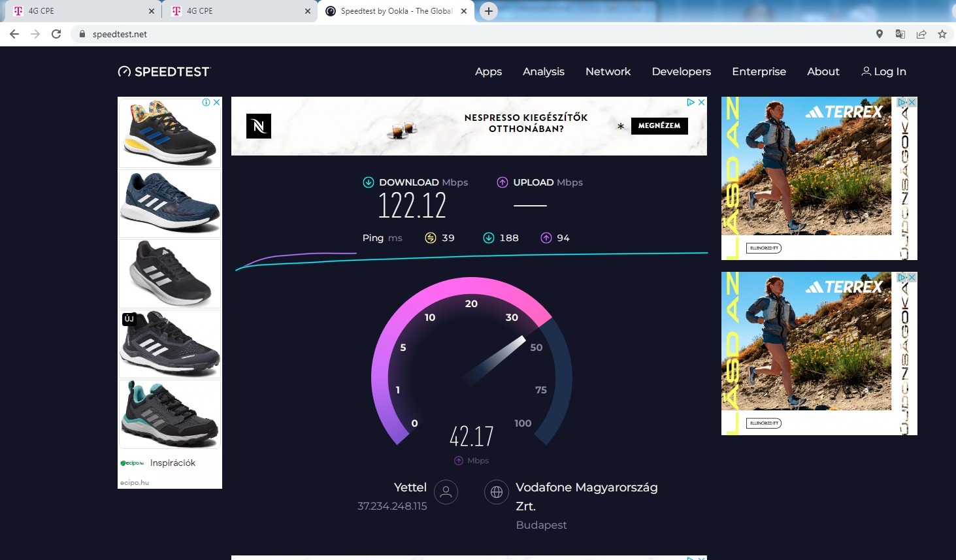Screen dimensions: 956x560
Task: Close the first 4G CPE tab
Action: [152, 11]
